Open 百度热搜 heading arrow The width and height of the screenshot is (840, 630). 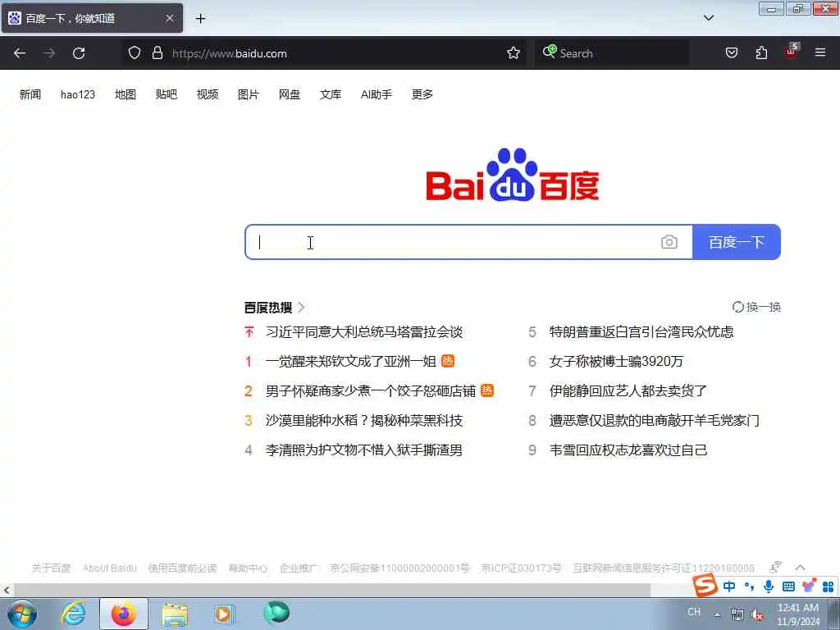tap(302, 308)
